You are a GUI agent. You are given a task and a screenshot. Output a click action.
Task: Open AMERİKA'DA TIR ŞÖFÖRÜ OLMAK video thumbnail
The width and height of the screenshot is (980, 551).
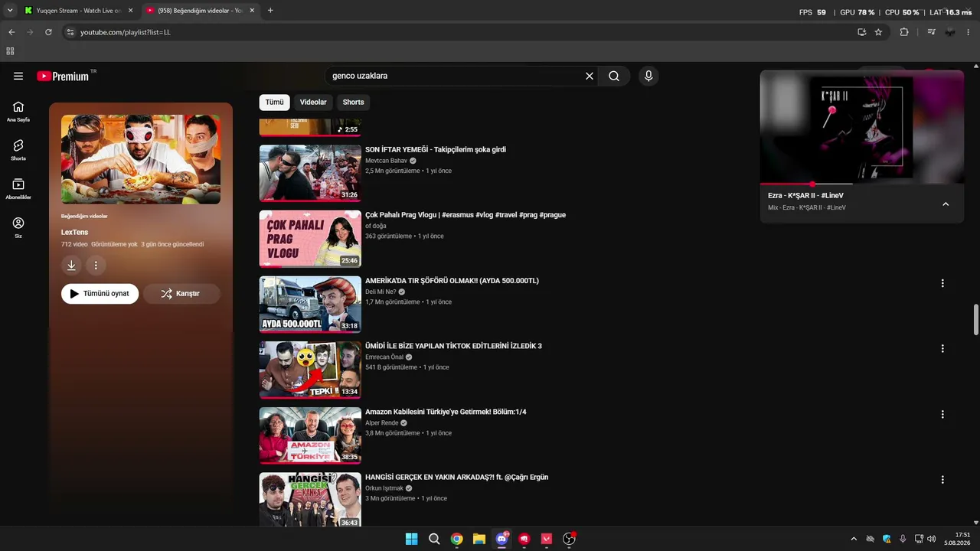[310, 304]
